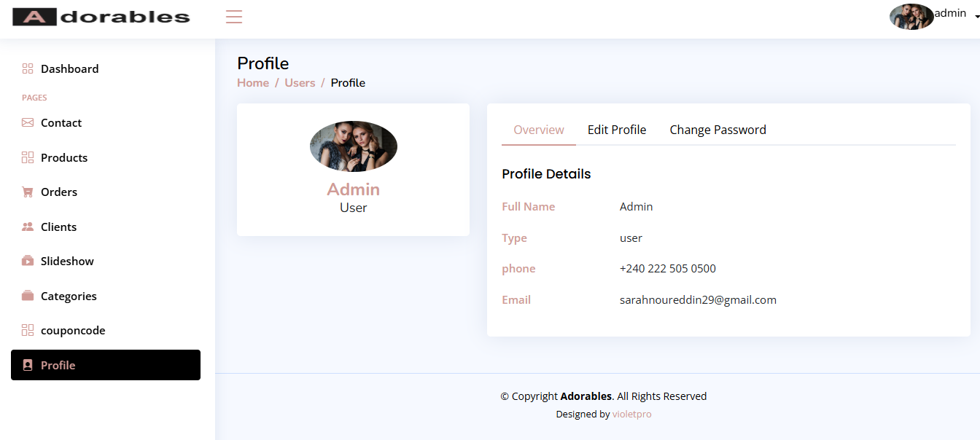Select the Overview tab
Screen dimensions: 980x440
[539, 130]
